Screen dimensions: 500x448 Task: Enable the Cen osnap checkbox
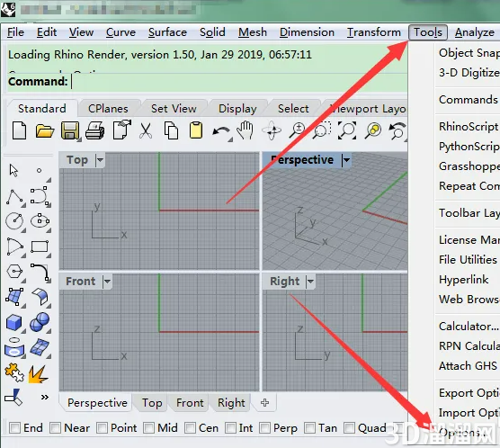190,428
